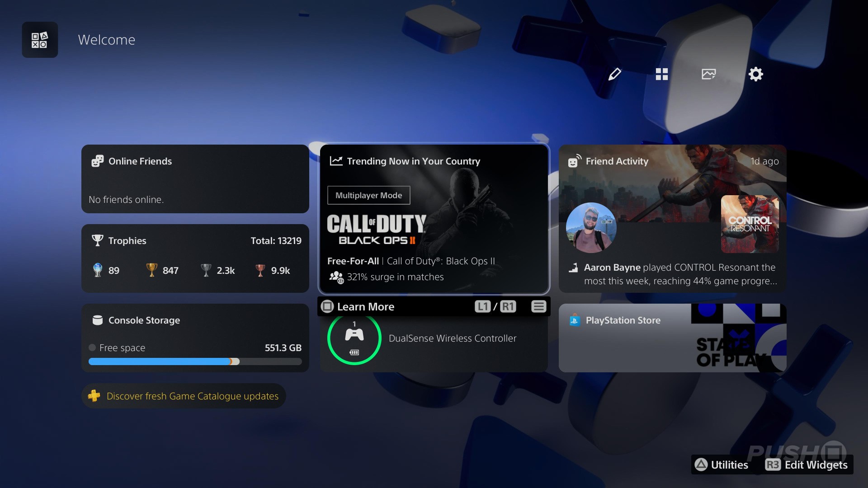Click the PlayStation Store bag icon

click(575, 320)
